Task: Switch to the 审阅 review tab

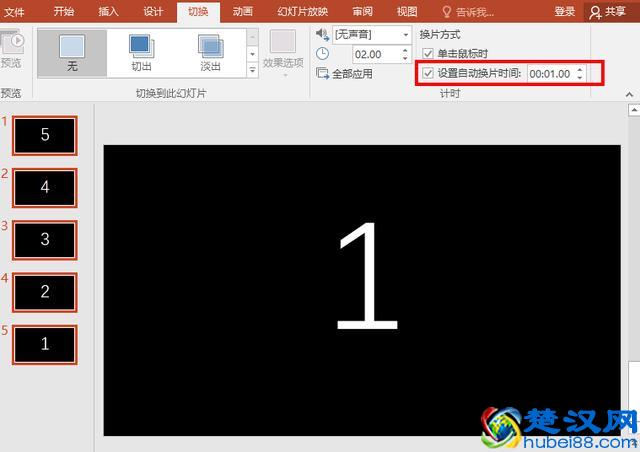Action: [x=362, y=11]
